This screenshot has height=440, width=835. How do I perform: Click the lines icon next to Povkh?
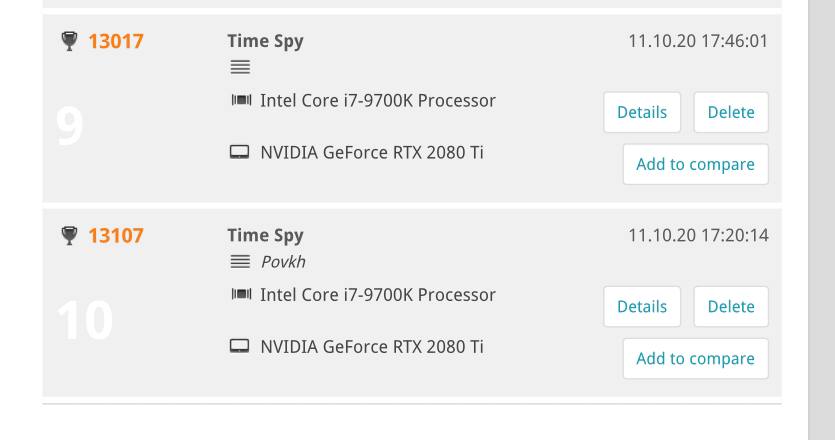[240, 262]
